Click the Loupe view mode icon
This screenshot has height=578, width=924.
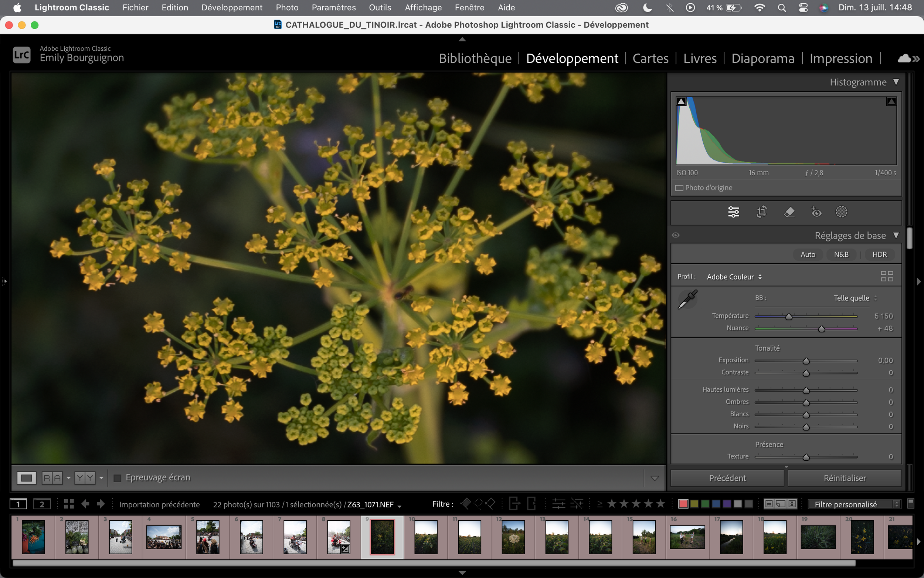pos(26,478)
